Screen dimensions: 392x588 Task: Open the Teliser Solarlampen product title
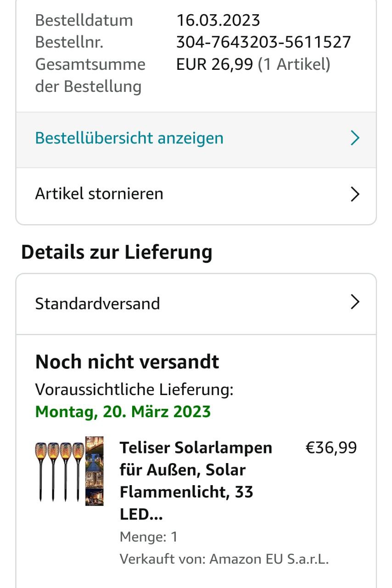click(196, 481)
